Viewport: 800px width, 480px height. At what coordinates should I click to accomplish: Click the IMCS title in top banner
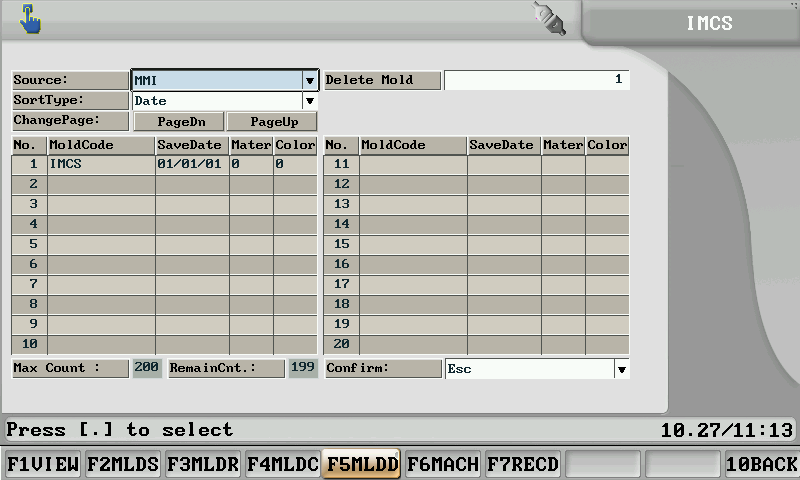(x=709, y=23)
